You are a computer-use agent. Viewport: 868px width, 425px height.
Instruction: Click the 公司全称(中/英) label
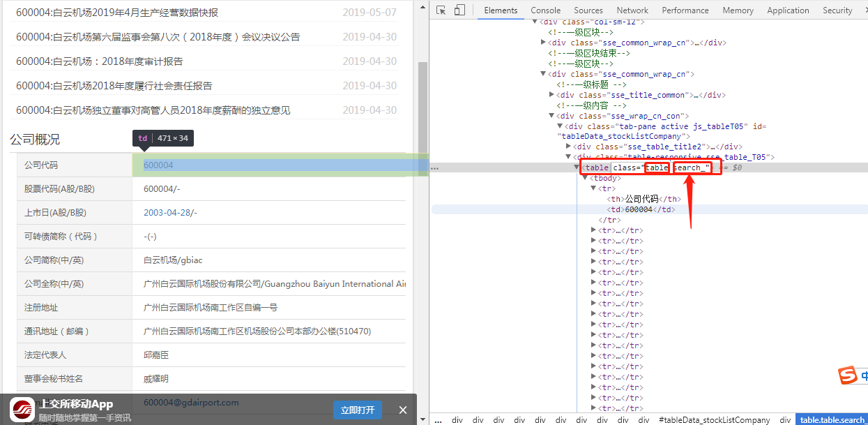tap(54, 284)
